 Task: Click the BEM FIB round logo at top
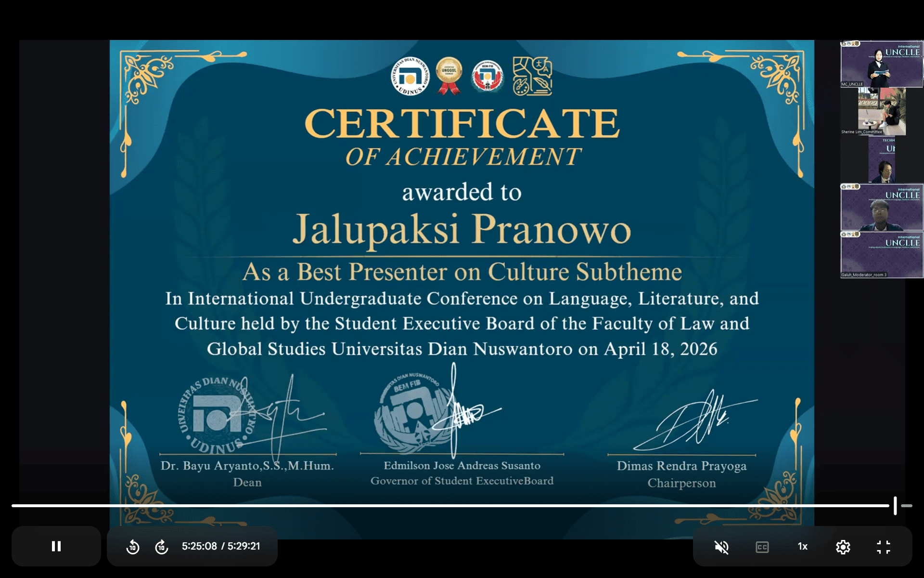click(x=488, y=76)
